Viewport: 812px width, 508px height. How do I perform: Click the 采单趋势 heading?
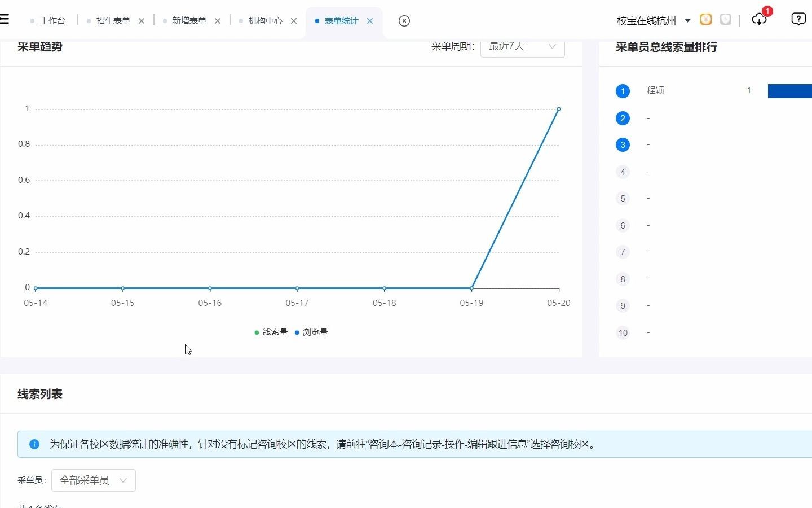(40, 47)
